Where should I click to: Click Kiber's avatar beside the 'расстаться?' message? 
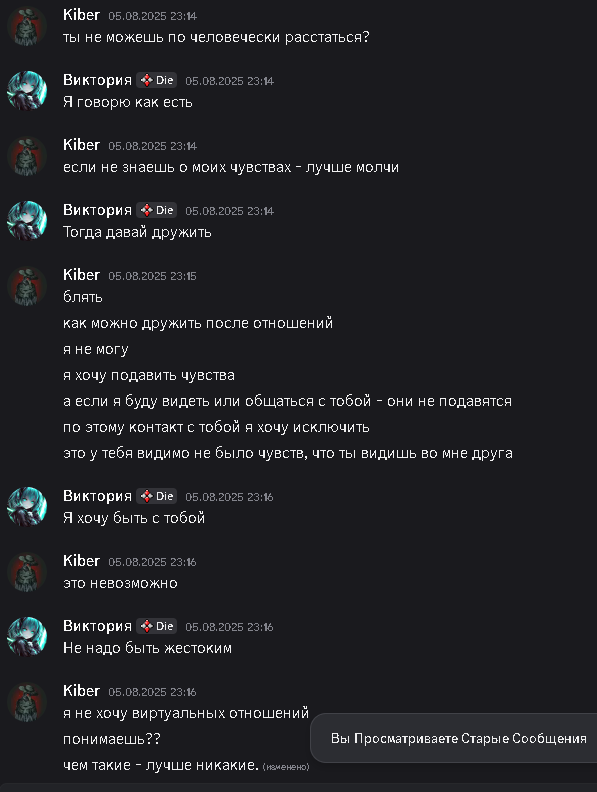point(27,26)
